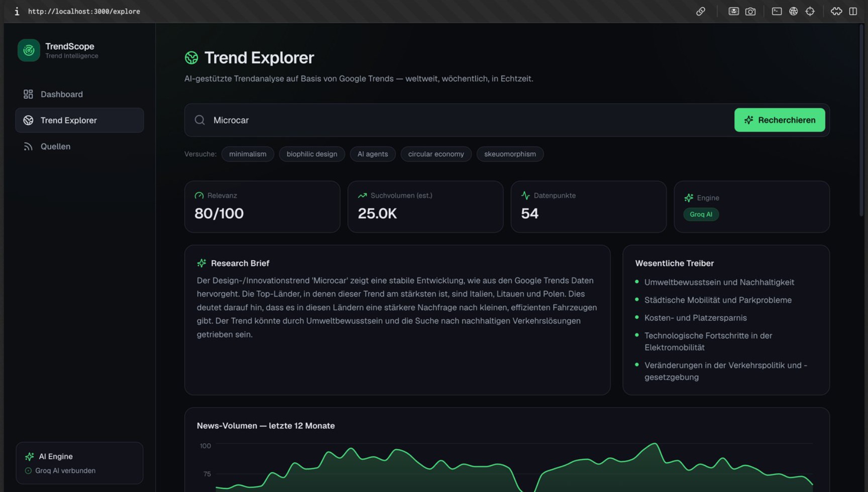Viewport: 868px width, 492px height.
Task: Open the Quellen page
Action: tap(79, 147)
